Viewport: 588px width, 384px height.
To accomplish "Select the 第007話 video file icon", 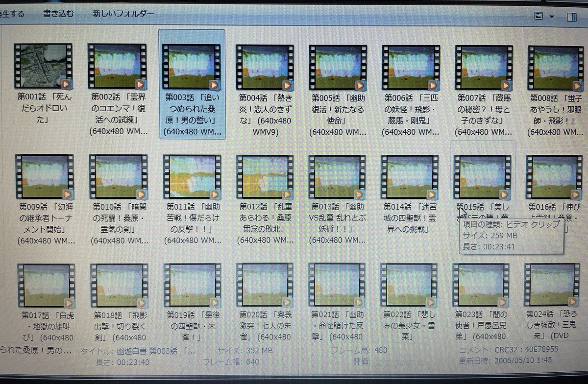I will tap(484, 68).
